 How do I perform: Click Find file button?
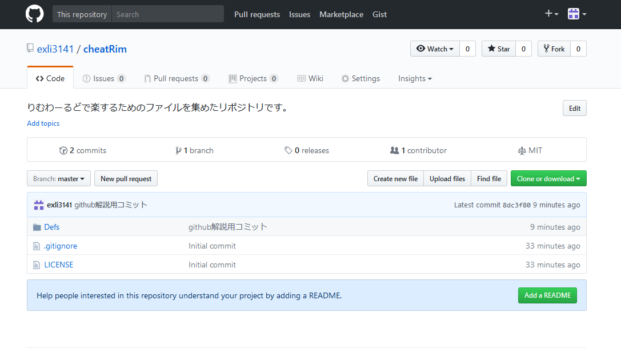(488, 179)
